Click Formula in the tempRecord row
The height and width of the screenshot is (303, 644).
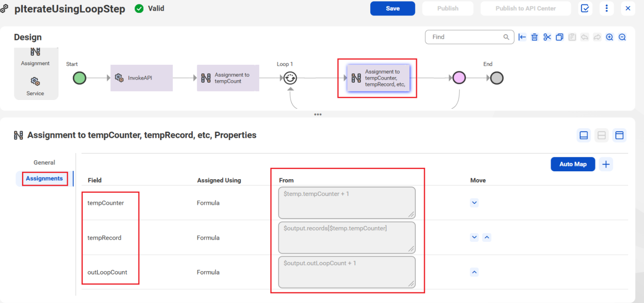pyautogui.click(x=208, y=238)
